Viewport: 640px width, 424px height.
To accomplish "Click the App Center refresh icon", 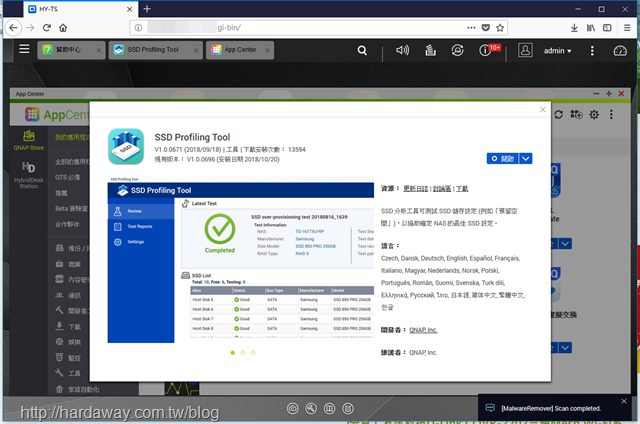I will coord(558,115).
